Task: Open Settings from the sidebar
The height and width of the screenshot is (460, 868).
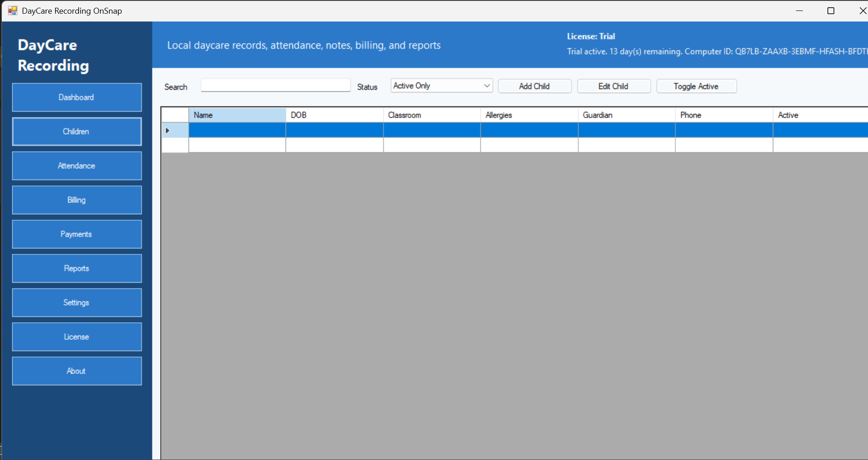Action: 77,302
